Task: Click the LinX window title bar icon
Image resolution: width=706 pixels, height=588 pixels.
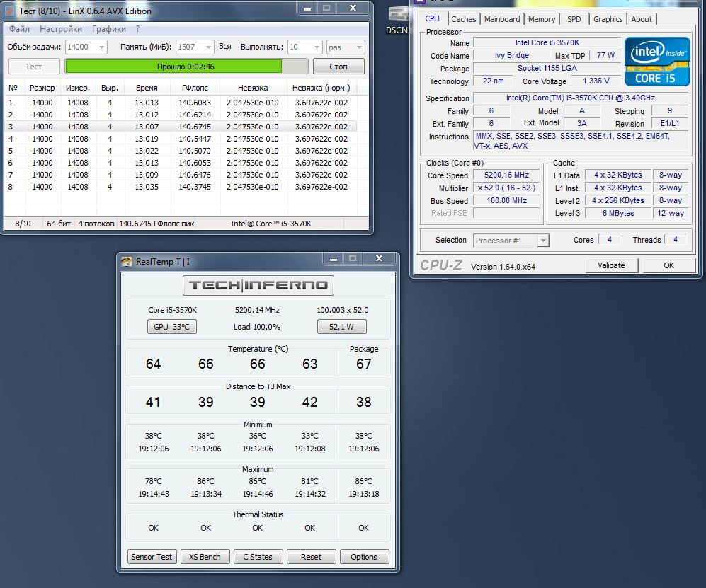Action: tap(9, 11)
